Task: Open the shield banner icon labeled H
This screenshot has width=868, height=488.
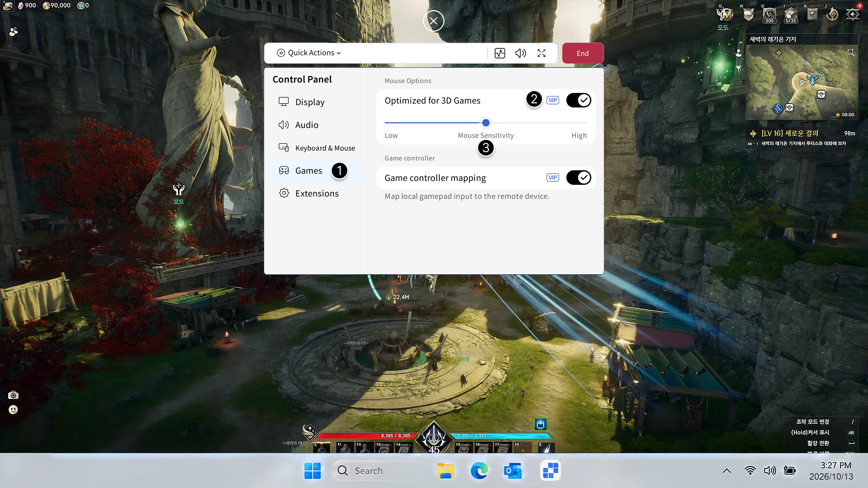Action: (748, 15)
